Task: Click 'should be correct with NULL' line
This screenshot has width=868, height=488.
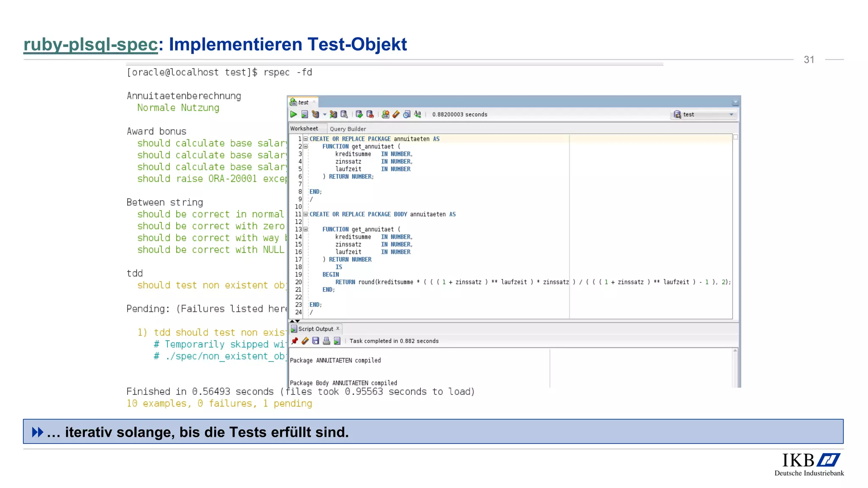Action: point(211,250)
